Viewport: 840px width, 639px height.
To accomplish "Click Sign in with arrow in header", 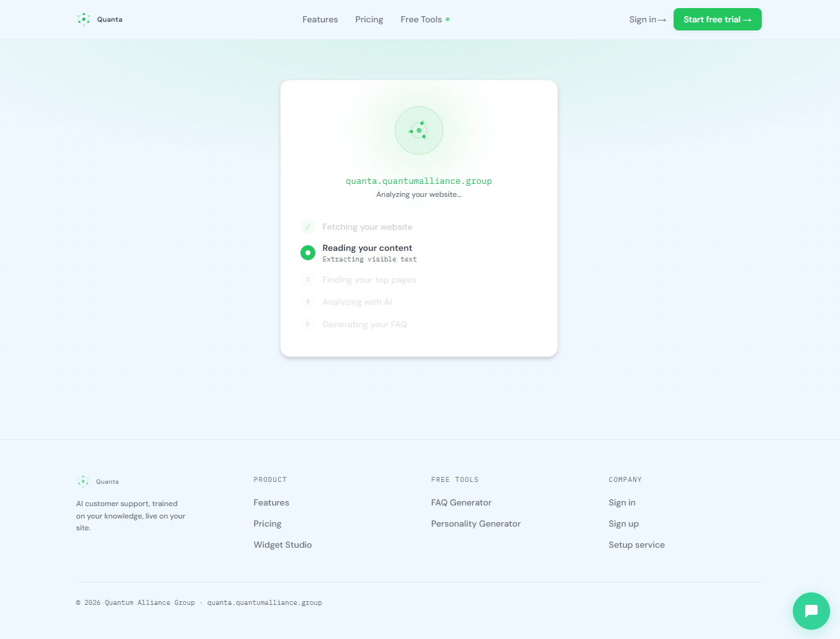I will click(647, 19).
